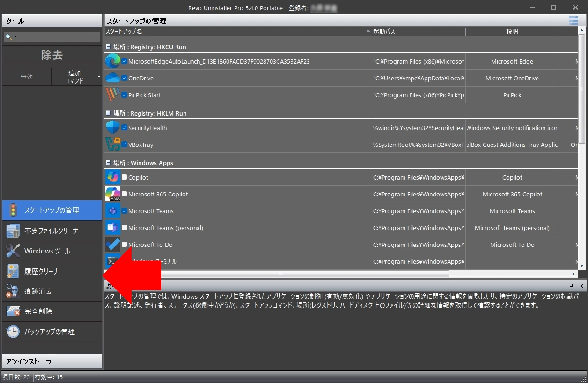
Task: Click the OneDrive cloud icon in the list
Action: [x=113, y=78]
